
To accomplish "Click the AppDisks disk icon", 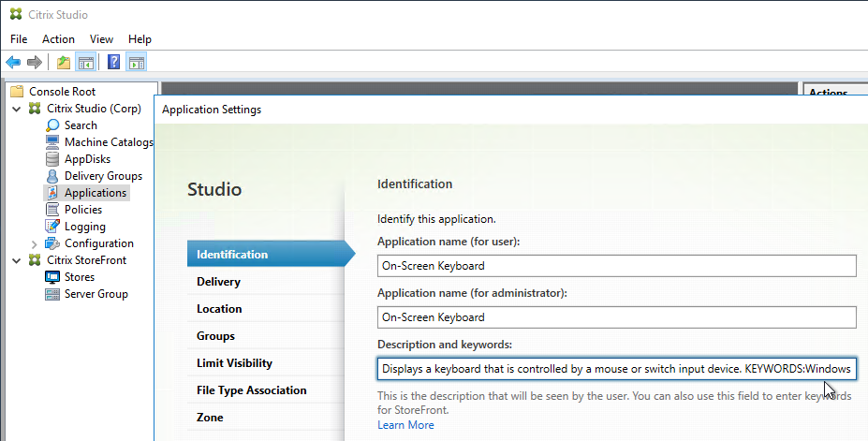I will coord(52,159).
